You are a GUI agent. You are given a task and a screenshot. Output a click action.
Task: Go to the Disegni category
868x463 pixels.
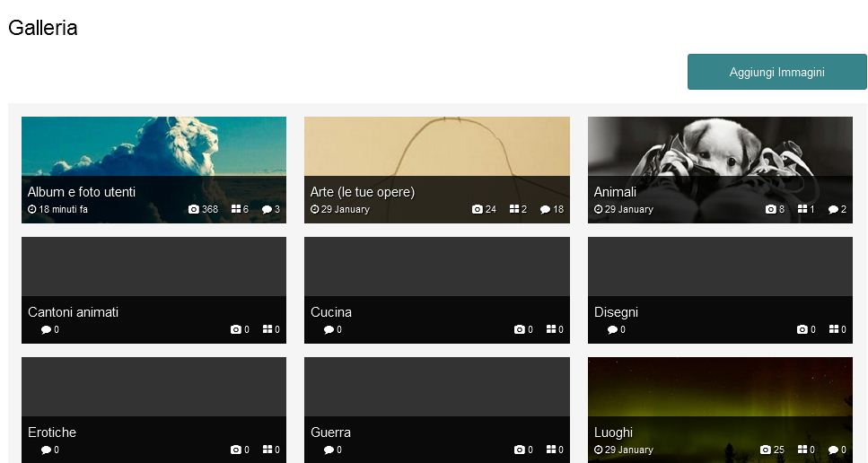pos(616,312)
